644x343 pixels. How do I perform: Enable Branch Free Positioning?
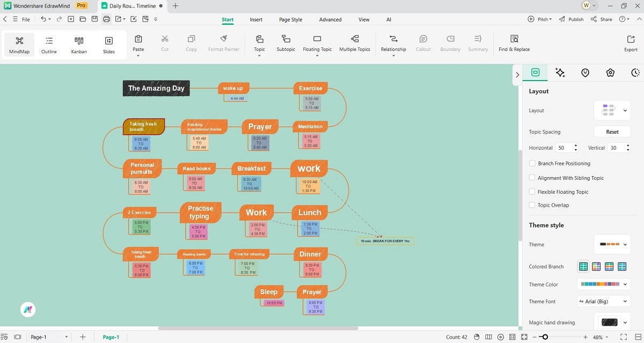pyautogui.click(x=532, y=163)
